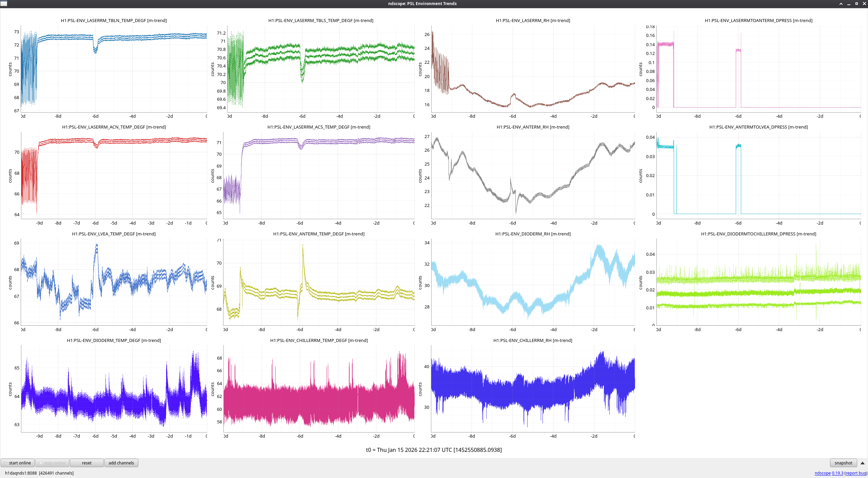The width and height of the screenshot is (868, 478).
Task: Open the window menu icon in title bar
Action: tap(4, 3)
